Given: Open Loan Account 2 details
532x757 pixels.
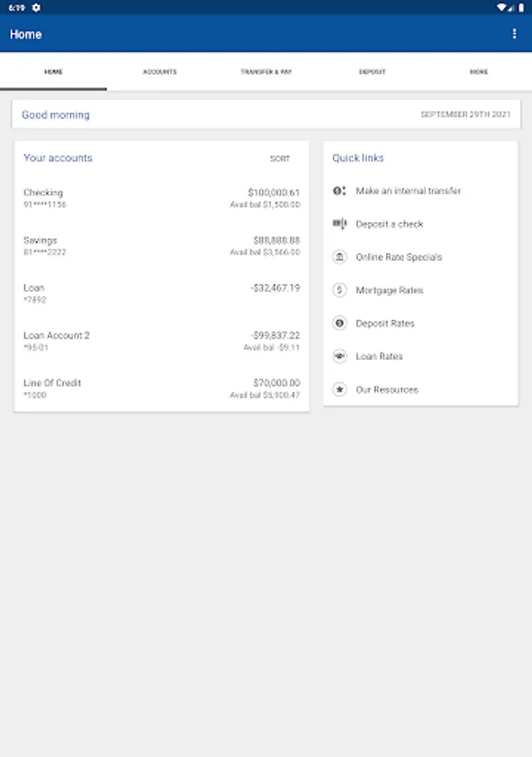Looking at the screenshot, I should point(161,341).
